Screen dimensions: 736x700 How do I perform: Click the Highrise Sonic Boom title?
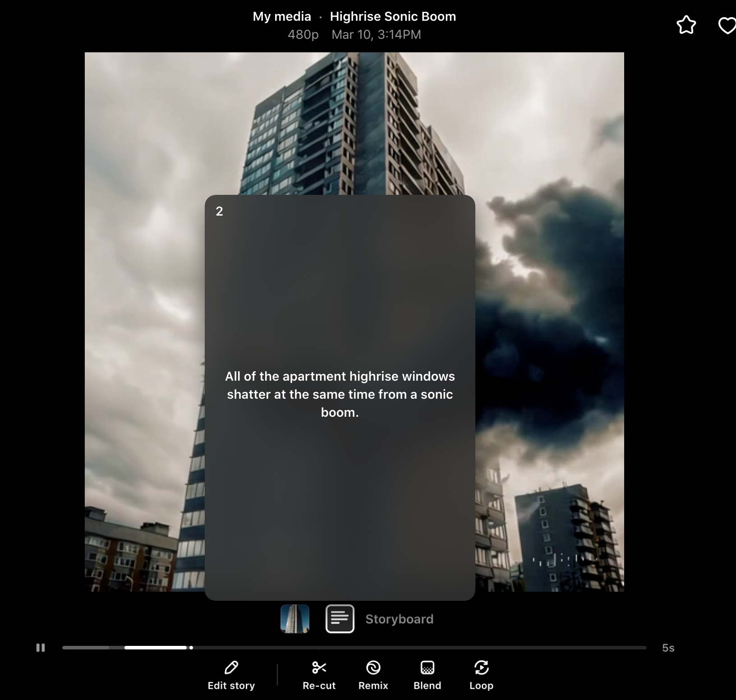click(393, 17)
